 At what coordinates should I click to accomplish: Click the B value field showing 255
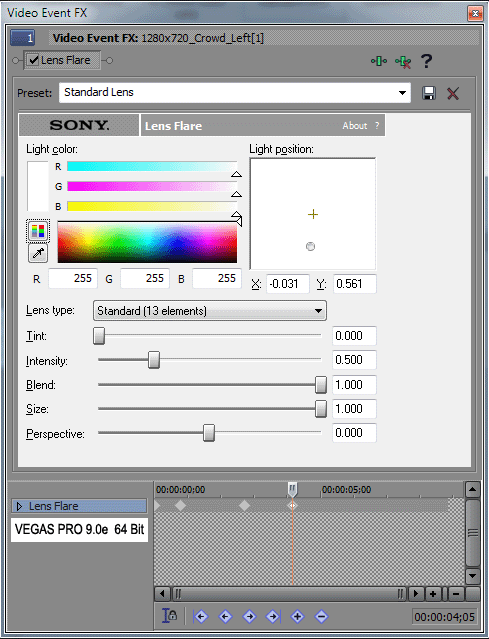(x=217, y=279)
